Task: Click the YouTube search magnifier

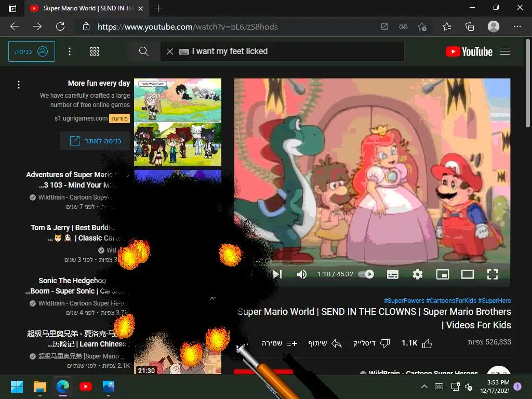Action: click(144, 51)
